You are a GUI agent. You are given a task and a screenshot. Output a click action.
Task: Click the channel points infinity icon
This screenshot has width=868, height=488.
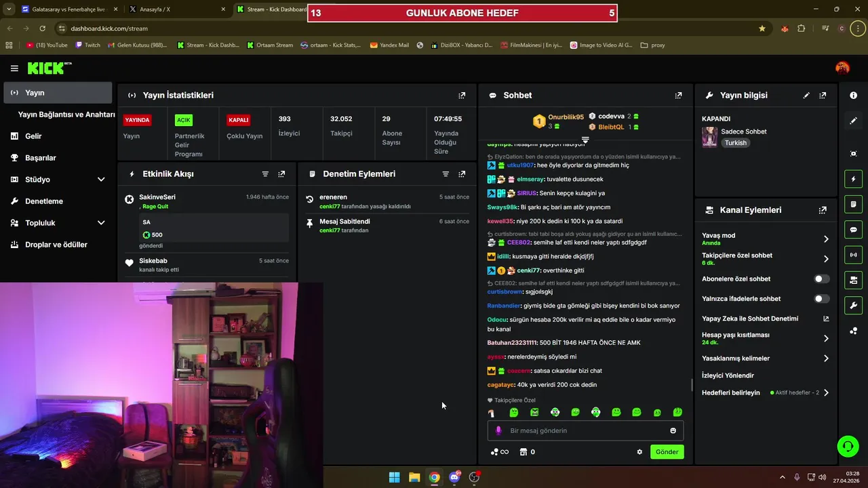[500, 452]
